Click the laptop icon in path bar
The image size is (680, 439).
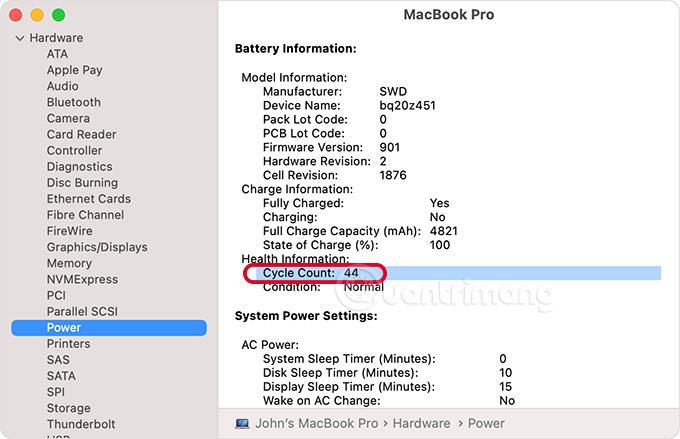tap(242, 424)
